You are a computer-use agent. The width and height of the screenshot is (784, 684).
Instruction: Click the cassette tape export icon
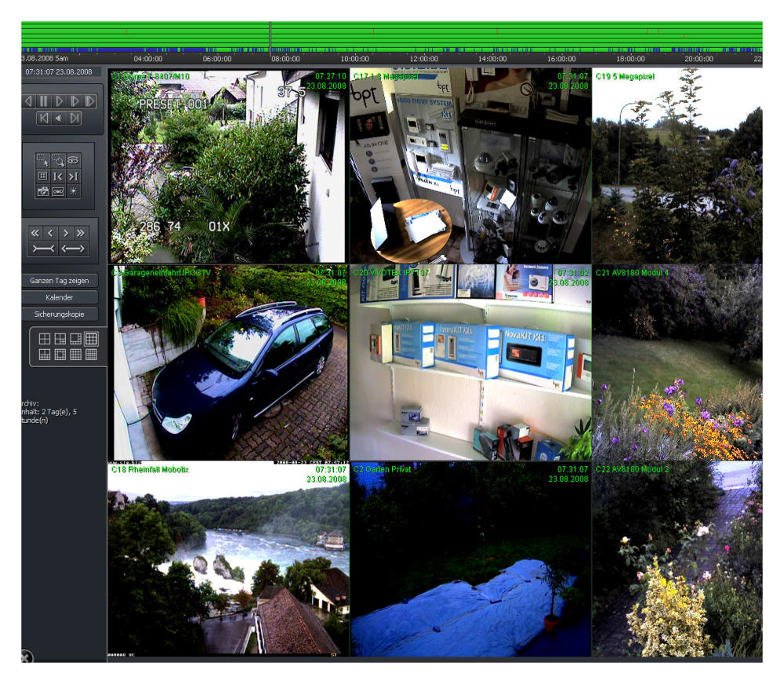(58, 191)
